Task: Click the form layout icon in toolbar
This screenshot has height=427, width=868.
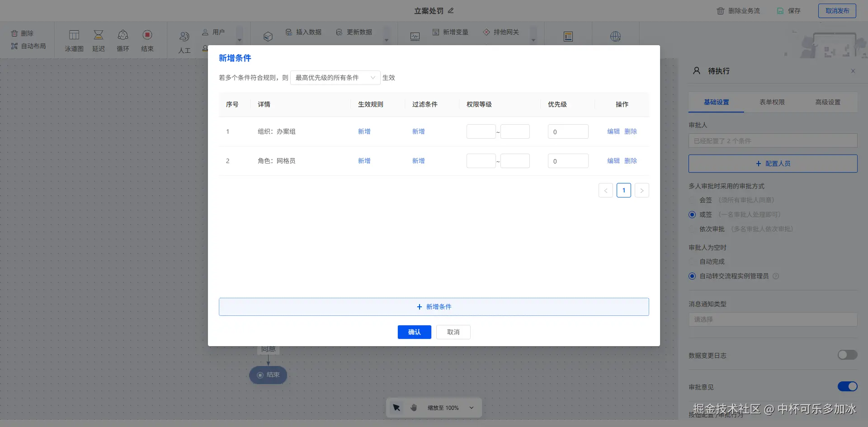Action: coord(568,37)
